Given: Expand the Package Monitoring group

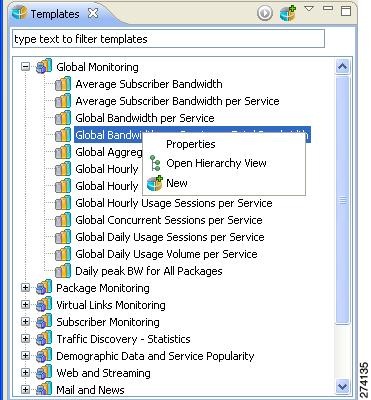Looking at the screenshot, I should click(x=25, y=288).
